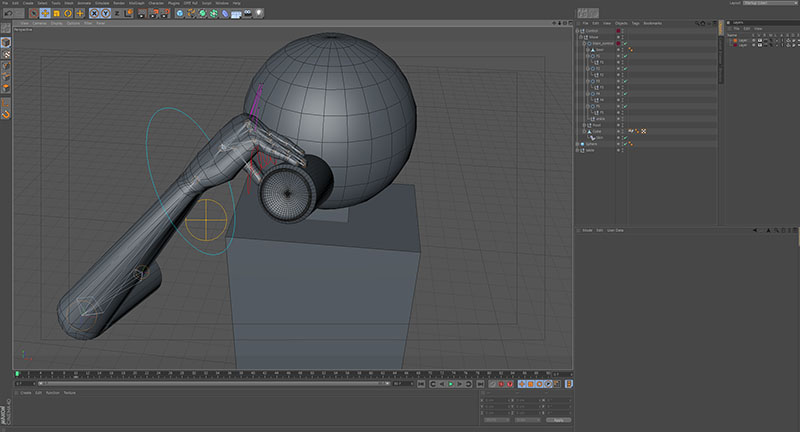This screenshot has height=432, width=800.
Task: Activate the Move tool in the top toolbar
Action: [45, 13]
